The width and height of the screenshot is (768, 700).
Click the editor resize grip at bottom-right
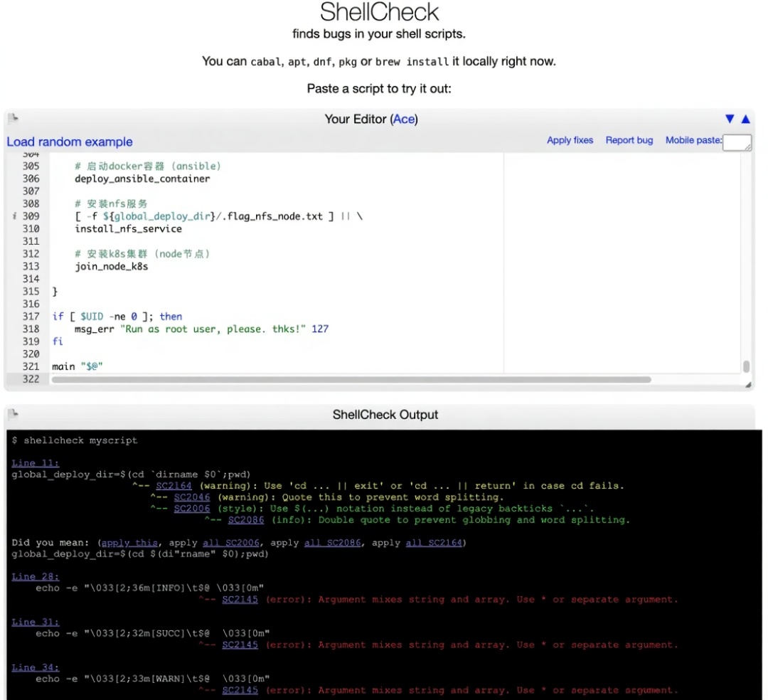pyautogui.click(x=747, y=384)
